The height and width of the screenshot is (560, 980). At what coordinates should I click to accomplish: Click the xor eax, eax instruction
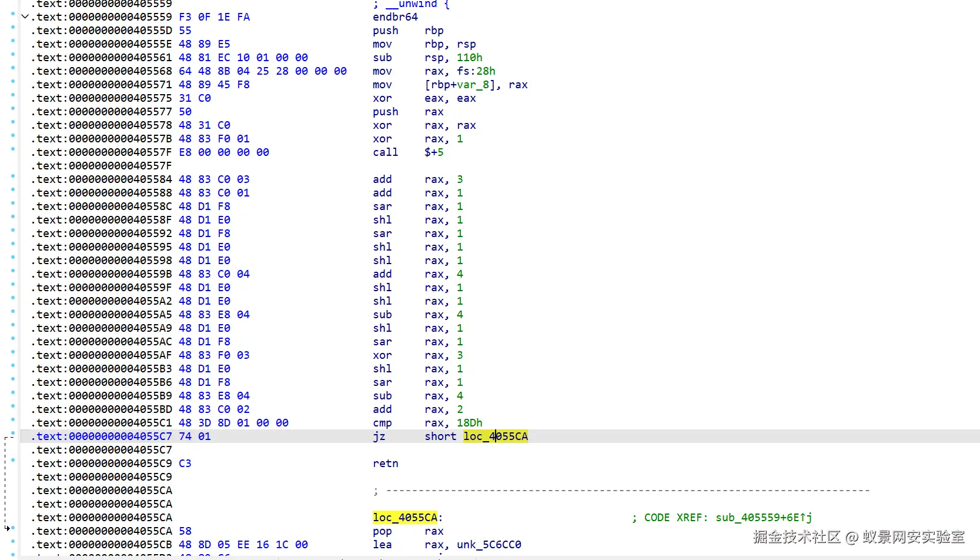click(x=424, y=98)
